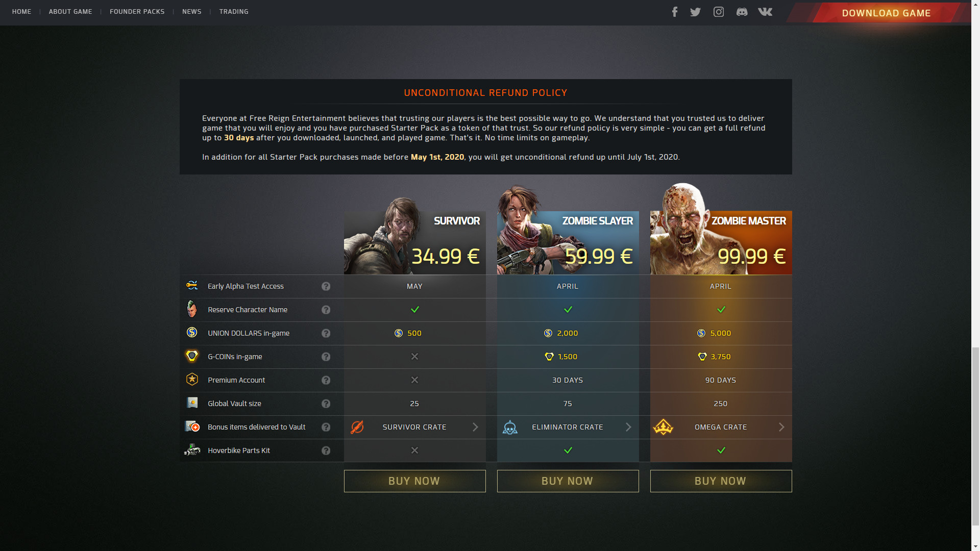
Task: Click the Bonus items delivered to Vault icon
Action: click(x=192, y=426)
